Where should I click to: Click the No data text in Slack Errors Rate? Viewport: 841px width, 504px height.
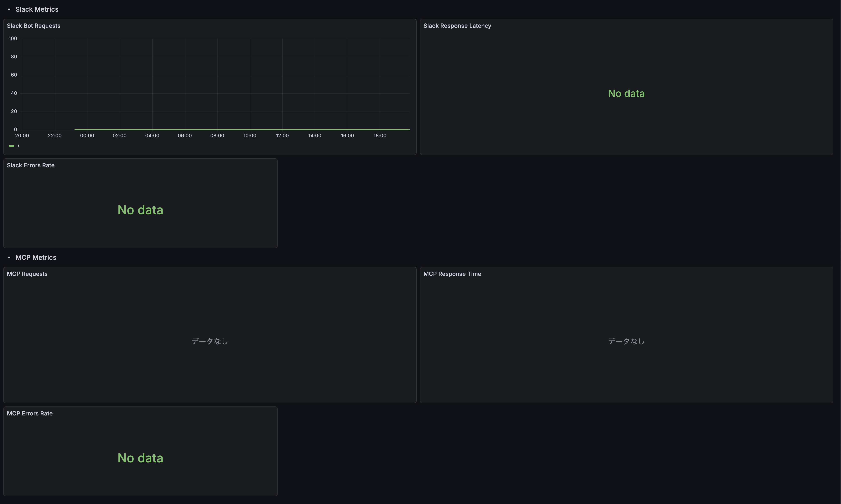tap(140, 210)
